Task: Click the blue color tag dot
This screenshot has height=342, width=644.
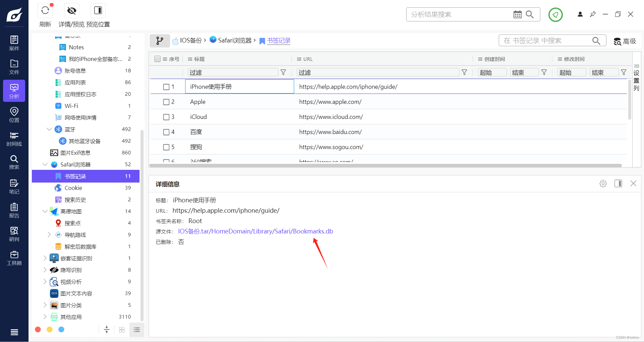Action: coord(61,330)
